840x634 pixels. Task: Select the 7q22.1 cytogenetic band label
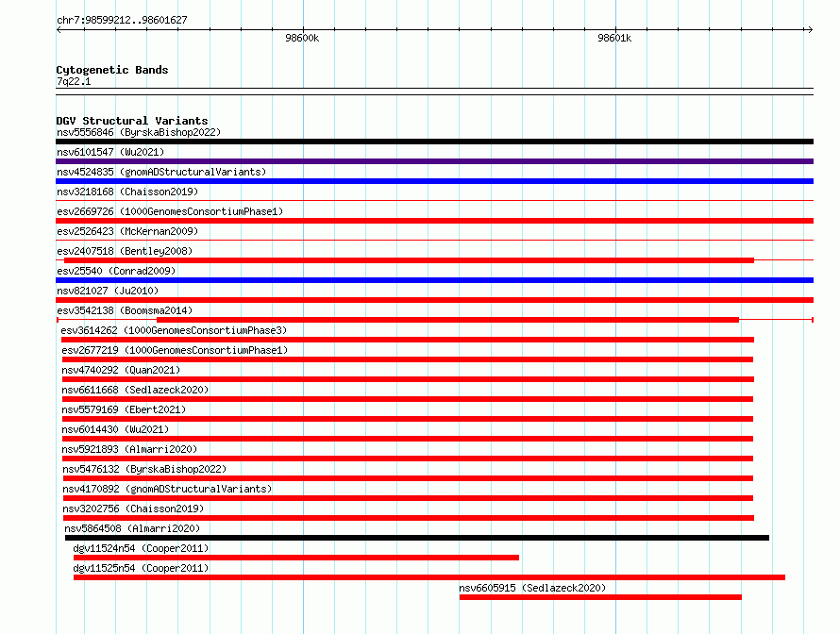[x=74, y=81]
